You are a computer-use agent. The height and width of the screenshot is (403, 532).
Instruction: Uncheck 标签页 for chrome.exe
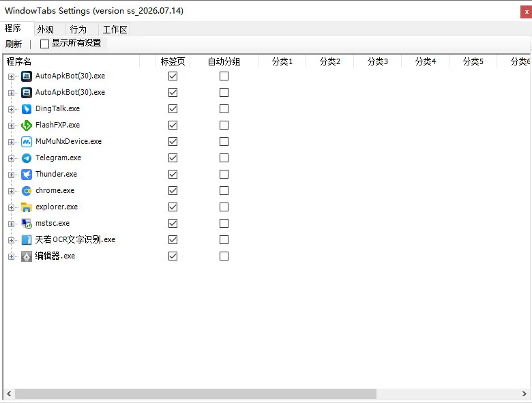pos(173,191)
